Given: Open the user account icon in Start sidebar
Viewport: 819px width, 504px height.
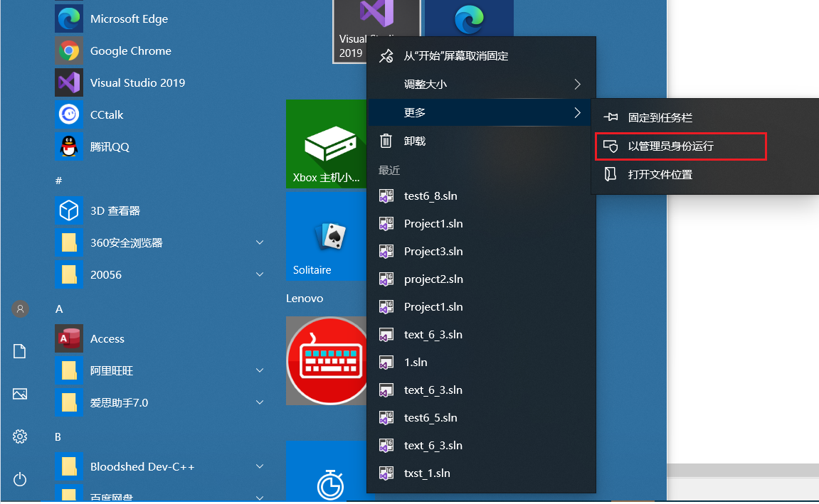Looking at the screenshot, I should (20, 309).
